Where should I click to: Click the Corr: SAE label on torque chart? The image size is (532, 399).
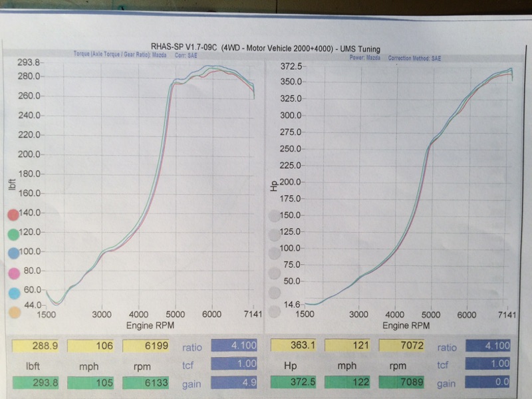click(186, 55)
